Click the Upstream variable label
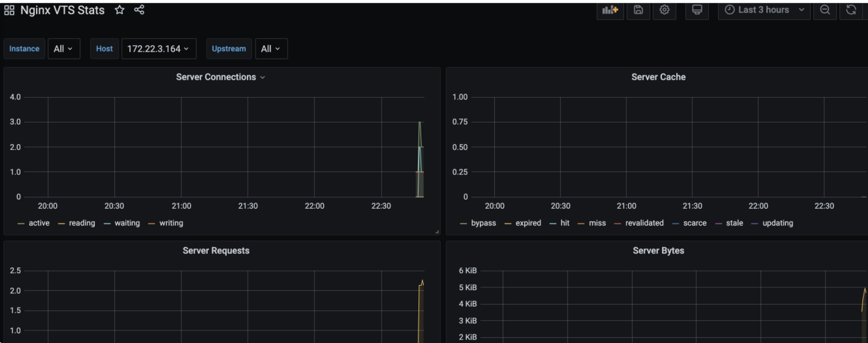This screenshot has height=343, width=868. (229, 49)
